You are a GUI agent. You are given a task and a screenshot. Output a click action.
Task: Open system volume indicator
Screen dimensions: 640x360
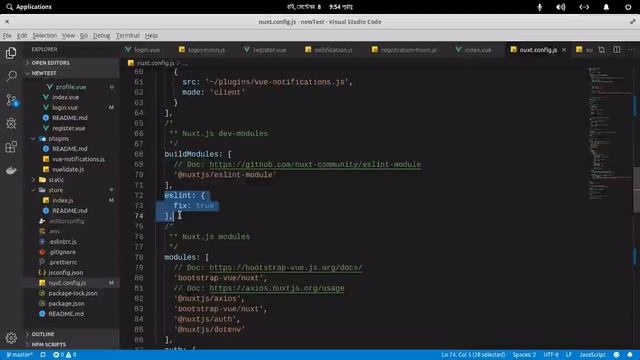point(561,7)
